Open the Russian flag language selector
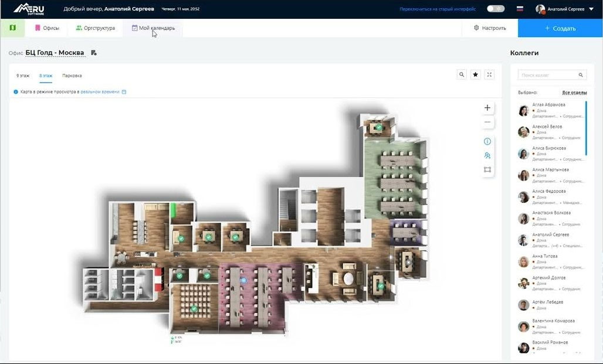The image size is (603, 364). 519,9
